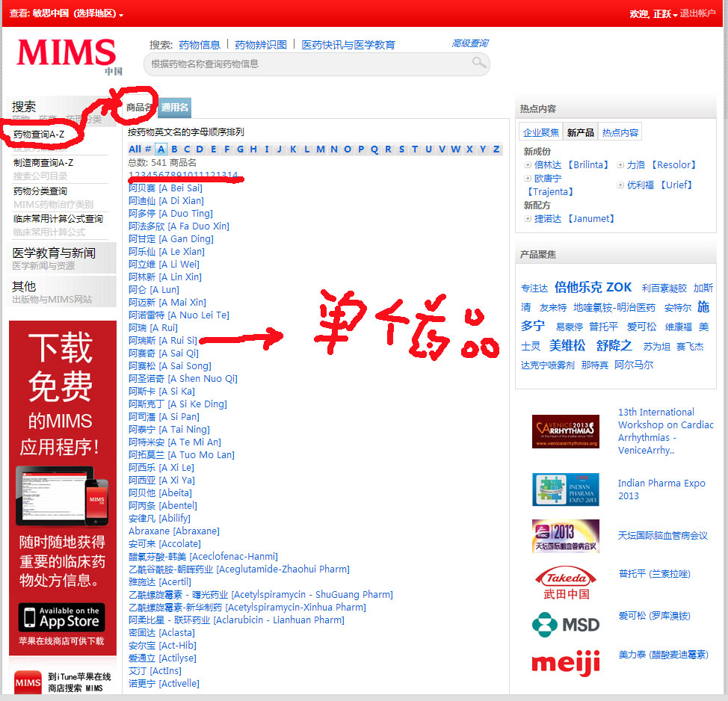The height and width of the screenshot is (701, 728).
Task: Click 阿尔马尔 product focus tag
Action: click(x=634, y=365)
